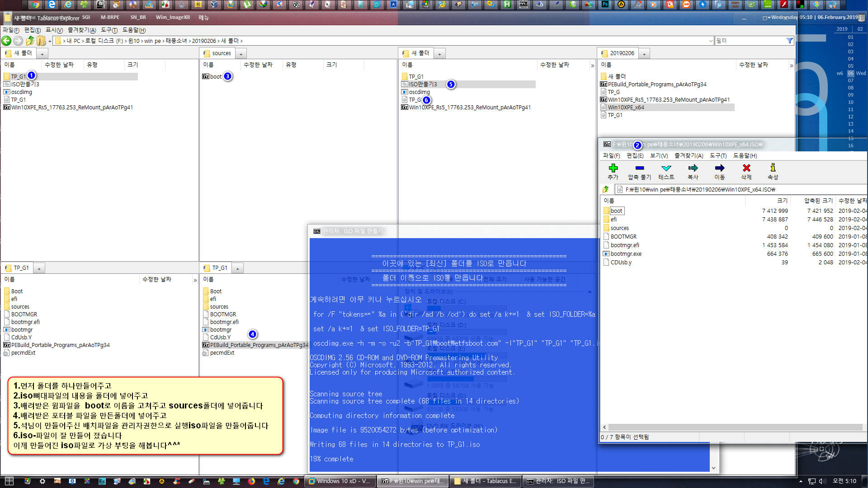
Task: Launch Flash from the top launcher bar
Action: coord(784,5)
